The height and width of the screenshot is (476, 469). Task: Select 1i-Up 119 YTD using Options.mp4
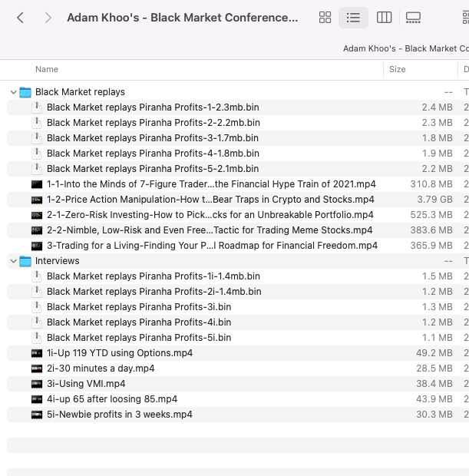click(238, 353)
